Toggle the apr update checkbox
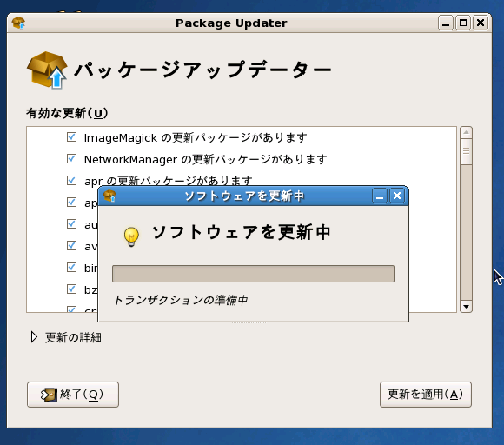 [71, 181]
